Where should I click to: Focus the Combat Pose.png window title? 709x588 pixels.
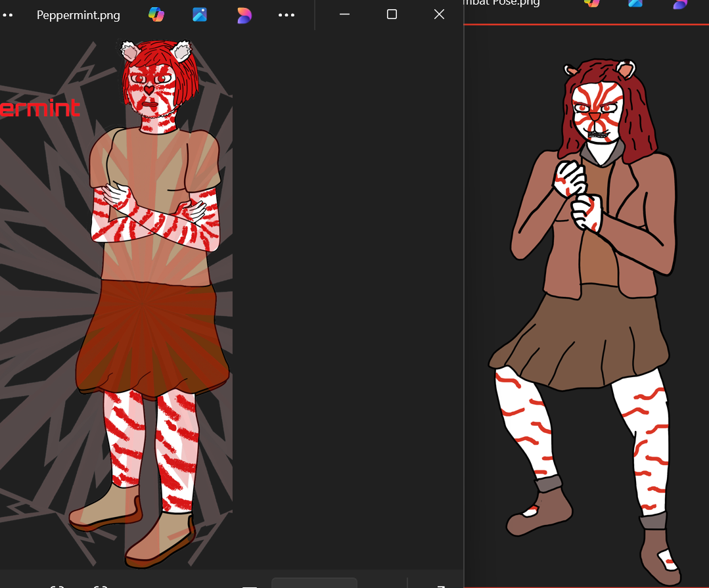tap(502, 3)
